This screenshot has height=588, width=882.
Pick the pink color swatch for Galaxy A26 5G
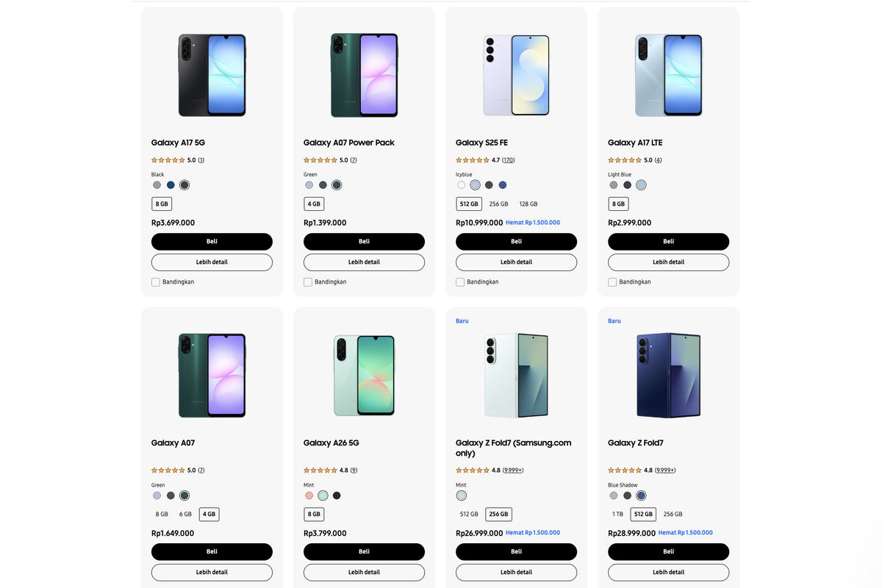pyautogui.click(x=309, y=495)
